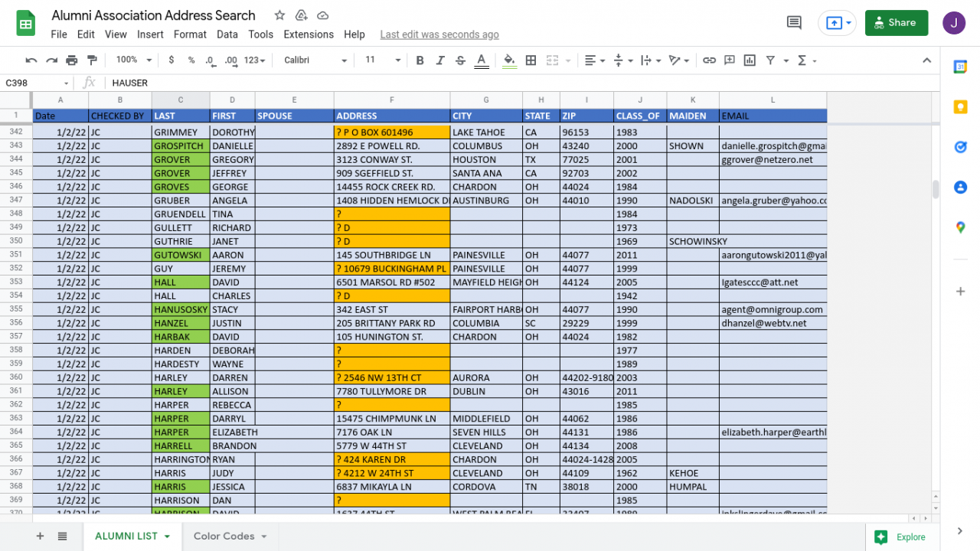Open the Format menu

[190, 34]
